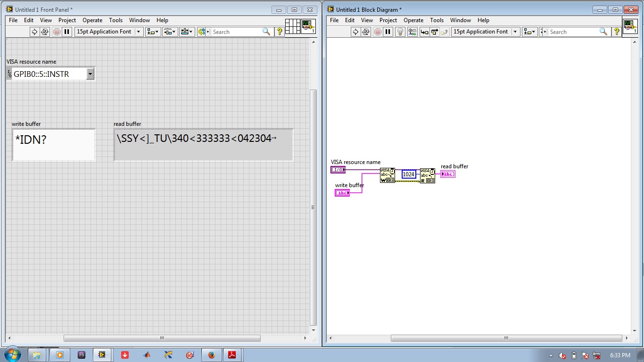Screen dimensions: 644x362
Task: Click the Highlight Execution light bulb
Action: tap(400, 32)
